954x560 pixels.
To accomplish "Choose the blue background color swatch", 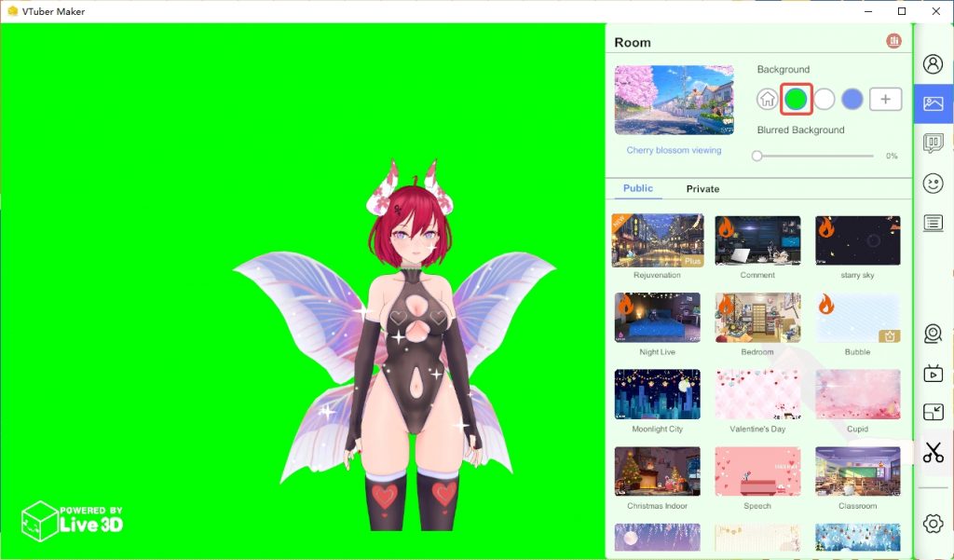I will click(852, 99).
